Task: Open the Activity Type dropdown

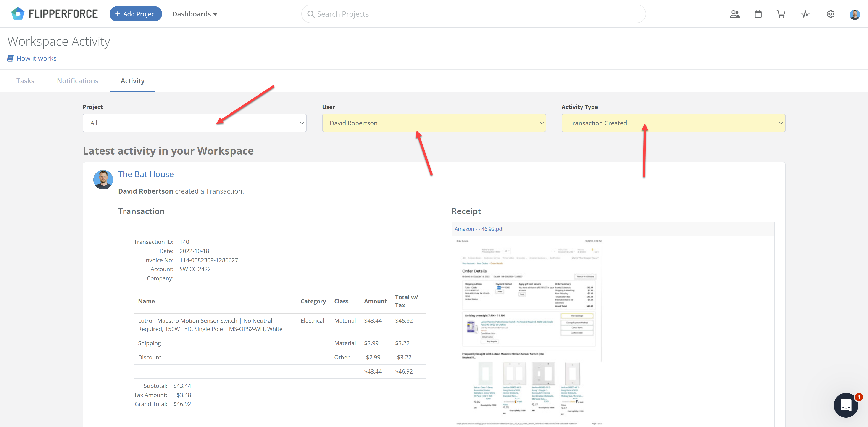Action: [x=673, y=123]
